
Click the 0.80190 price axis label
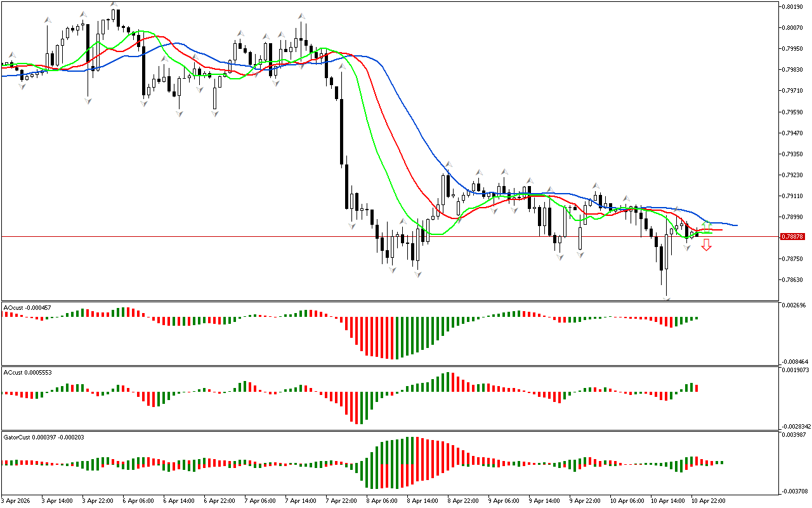pyautogui.click(x=793, y=7)
